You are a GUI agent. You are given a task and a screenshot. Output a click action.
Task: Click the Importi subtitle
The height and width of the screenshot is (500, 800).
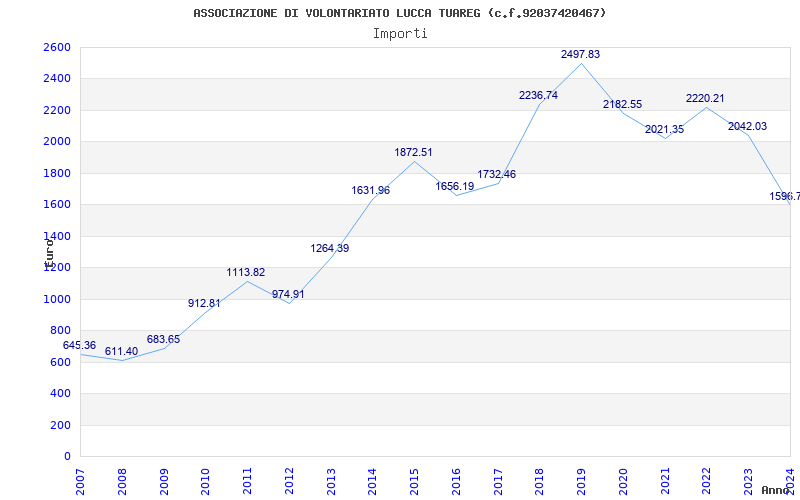pos(400,34)
